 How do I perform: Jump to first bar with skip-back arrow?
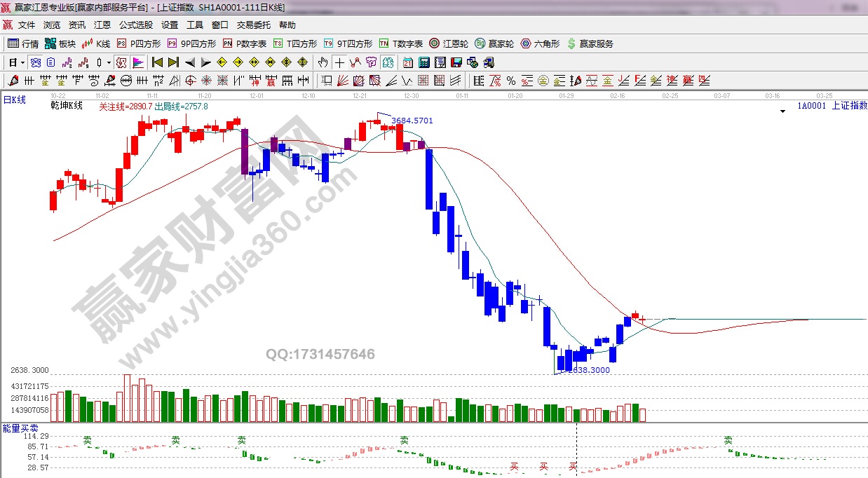coord(157,62)
